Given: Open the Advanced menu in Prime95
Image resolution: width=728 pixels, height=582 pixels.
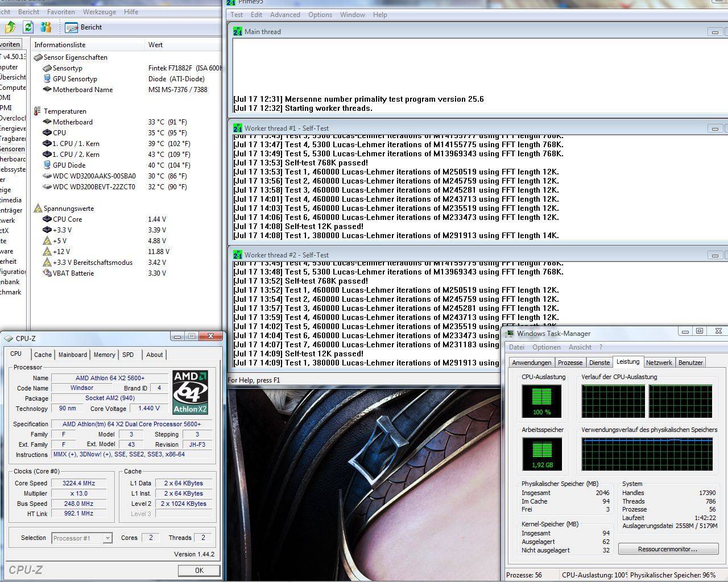Looking at the screenshot, I should click(x=285, y=15).
